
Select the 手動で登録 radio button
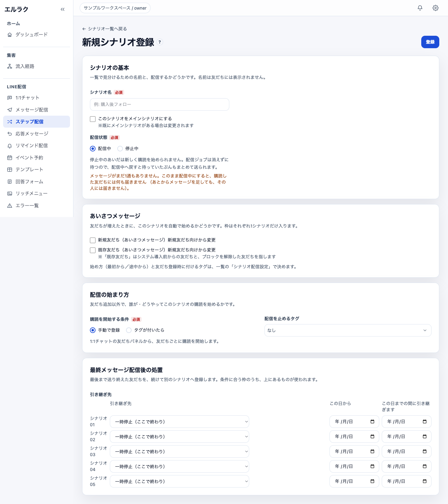[93, 330]
